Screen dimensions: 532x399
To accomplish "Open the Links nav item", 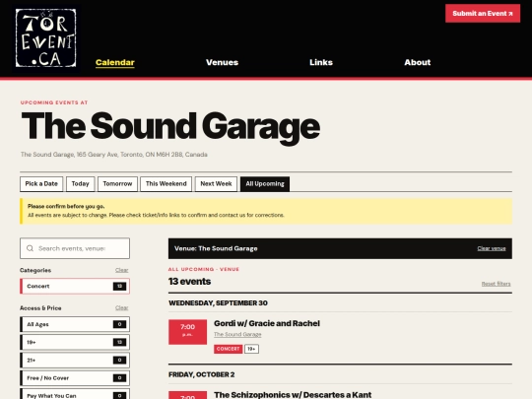I will pyautogui.click(x=321, y=62).
